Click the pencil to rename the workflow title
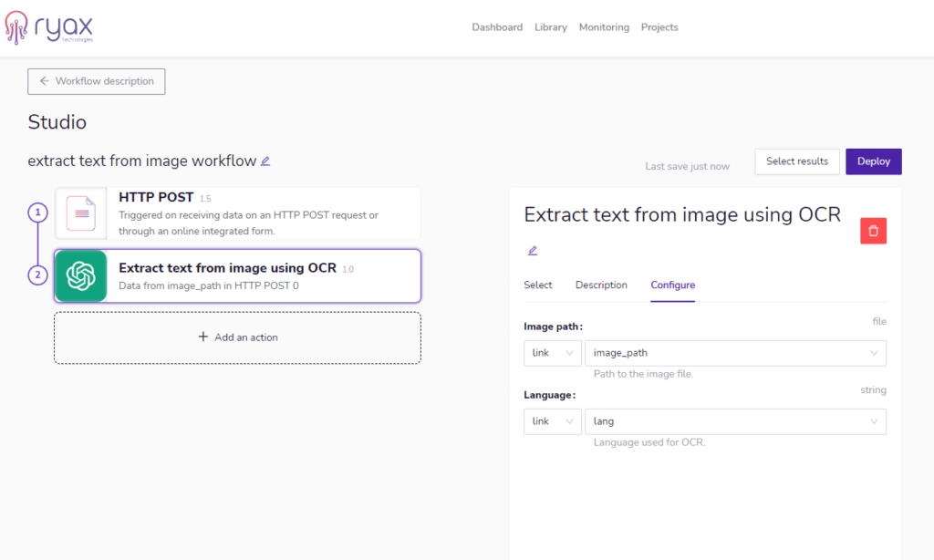The width and height of the screenshot is (934, 560). (x=265, y=161)
